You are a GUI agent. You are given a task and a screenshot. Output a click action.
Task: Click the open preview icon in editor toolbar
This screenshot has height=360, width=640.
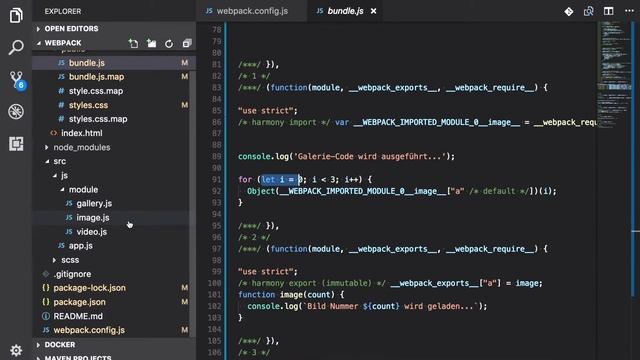(x=588, y=11)
